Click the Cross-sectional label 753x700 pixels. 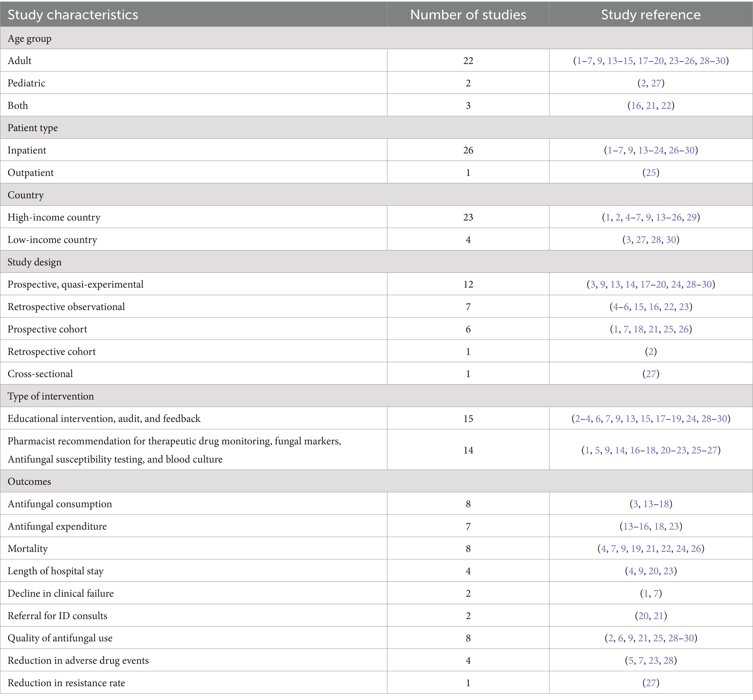click(x=40, y=374)
